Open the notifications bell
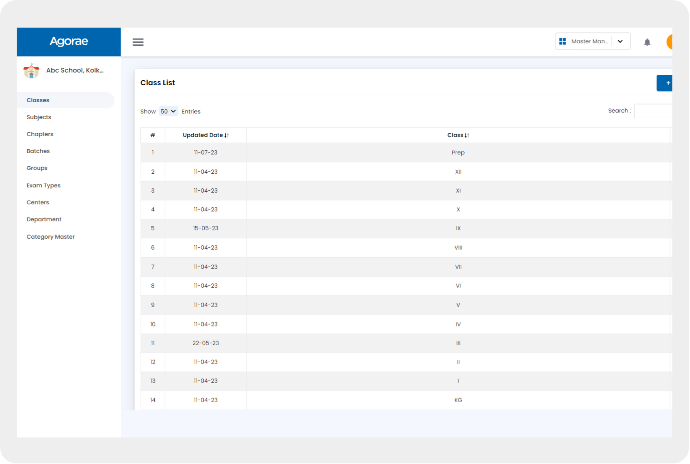The height and width of the screenshot is (464, 690). pyautogui.click(x=647, y=42)
